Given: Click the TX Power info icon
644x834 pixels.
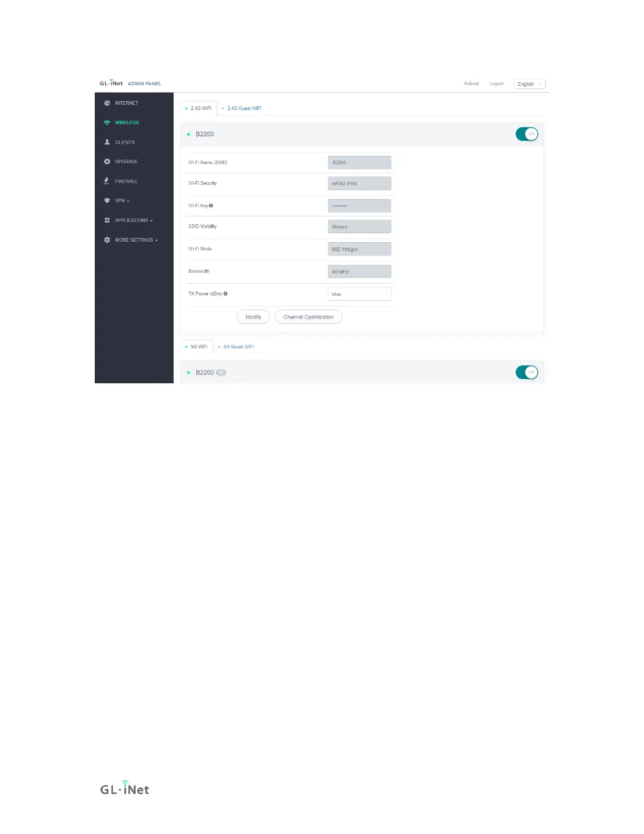Looking at the screenshot, I should [225, 294].
